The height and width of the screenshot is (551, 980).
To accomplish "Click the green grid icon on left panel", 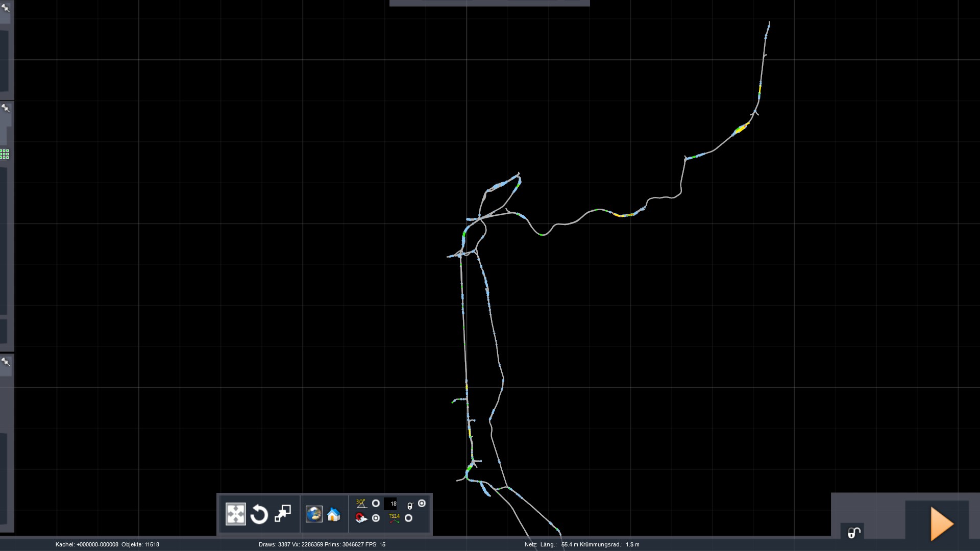I will (x=5, y=154).
